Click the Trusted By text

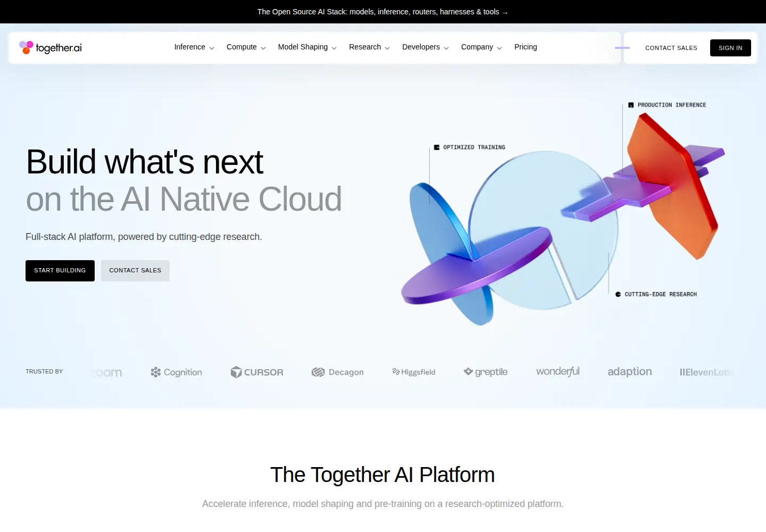pos(44,371)
